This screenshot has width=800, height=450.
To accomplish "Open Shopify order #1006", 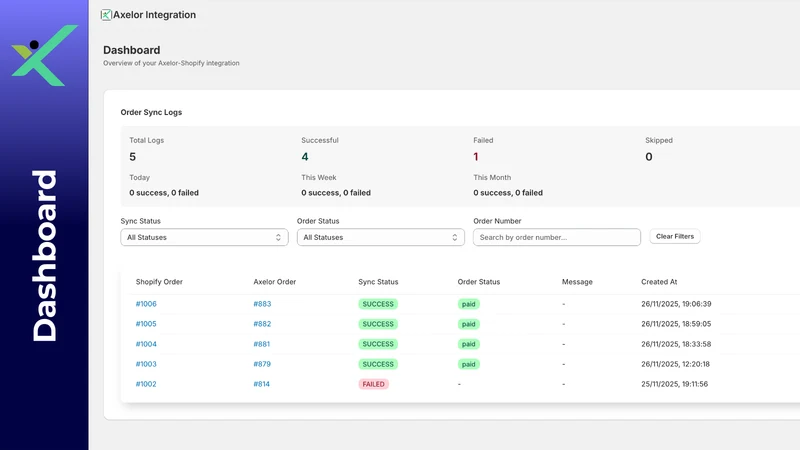I will click(146, 304).
